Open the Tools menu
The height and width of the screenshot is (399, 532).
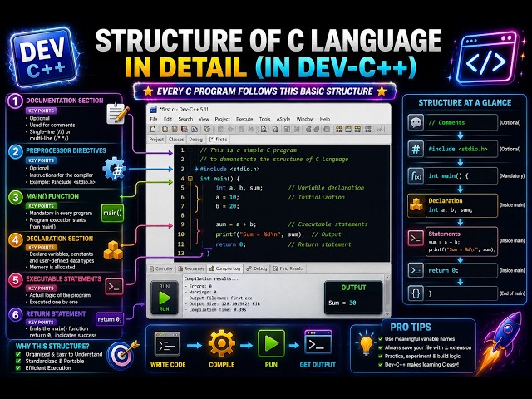click(264, 119)
